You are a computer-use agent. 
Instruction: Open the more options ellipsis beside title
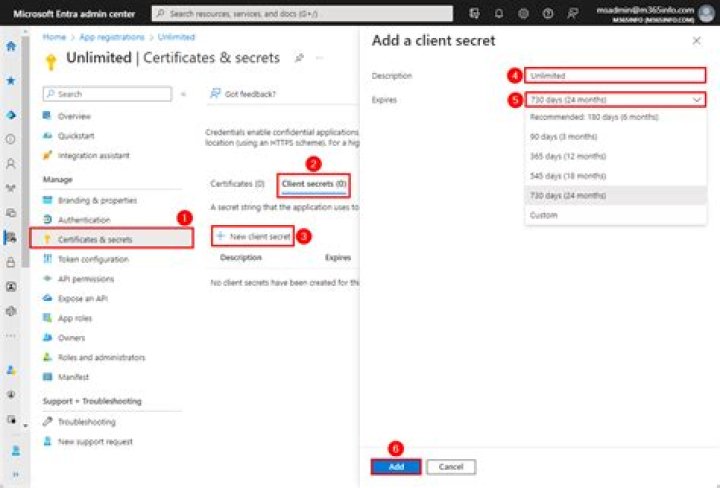point(320,58)
